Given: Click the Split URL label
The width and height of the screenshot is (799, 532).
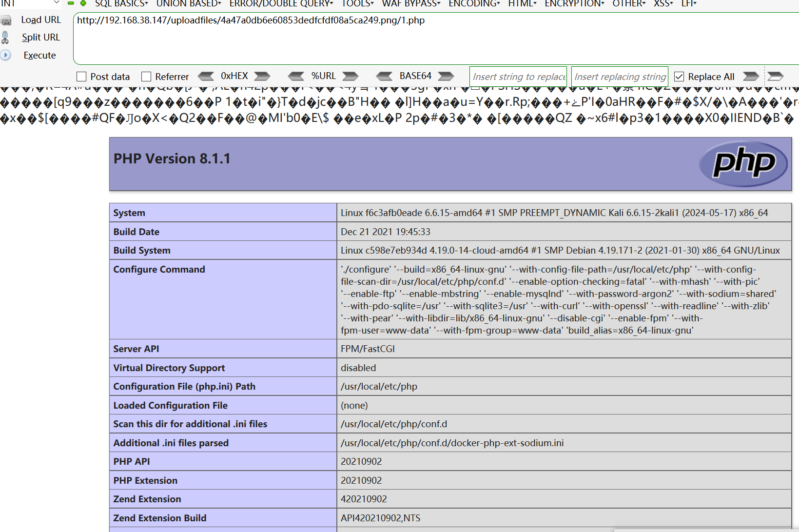Looking at the screenshot, I should (x=41, y=38).
